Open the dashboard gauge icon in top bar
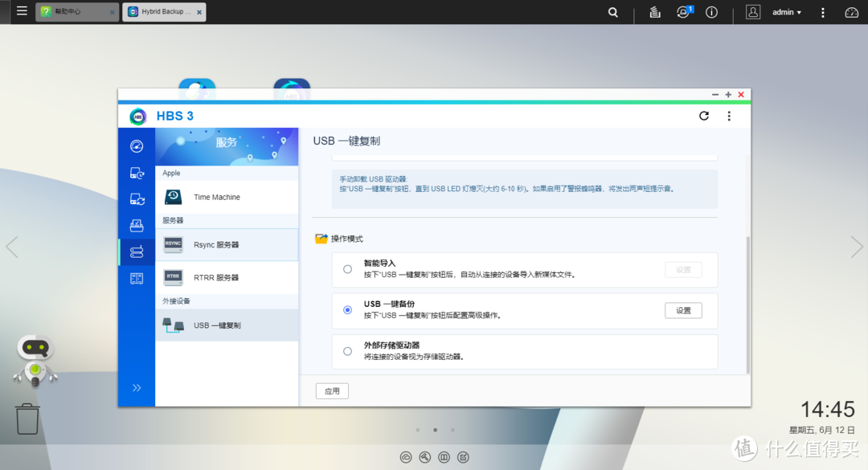Screen dimensions: 868x470 851,12
